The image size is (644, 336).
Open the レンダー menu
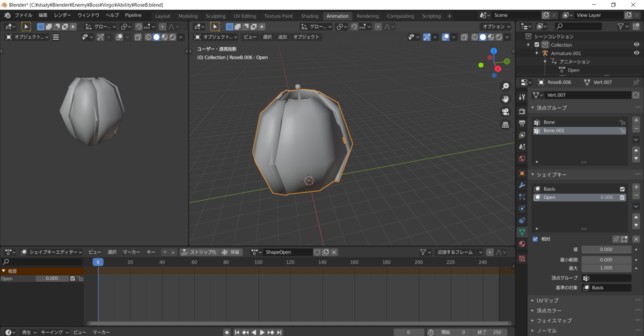pyautogui.click(x=62, y=16)
